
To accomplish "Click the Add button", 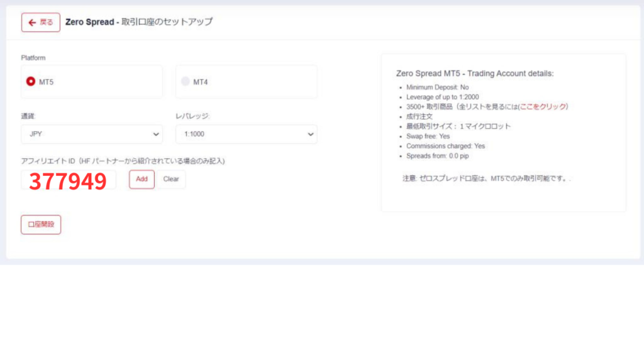I will (x=142, y=179).
